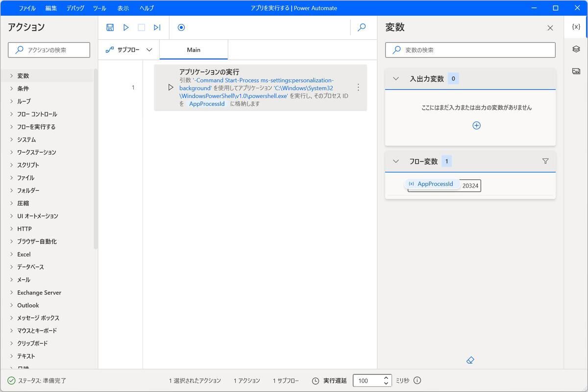Image resolution: width=588 pixels, height=392 pixels.
Task: Open the 編集 menu
Action: click(x=51, y=8)
